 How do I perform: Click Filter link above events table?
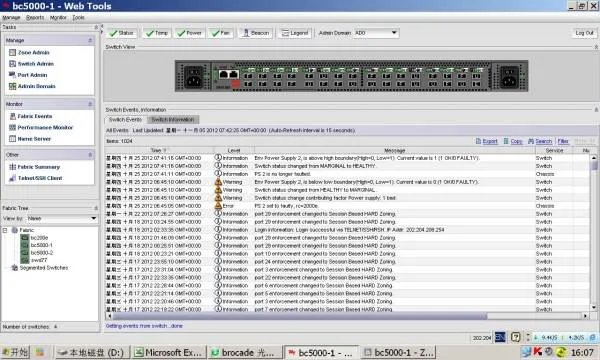[563, 141]
